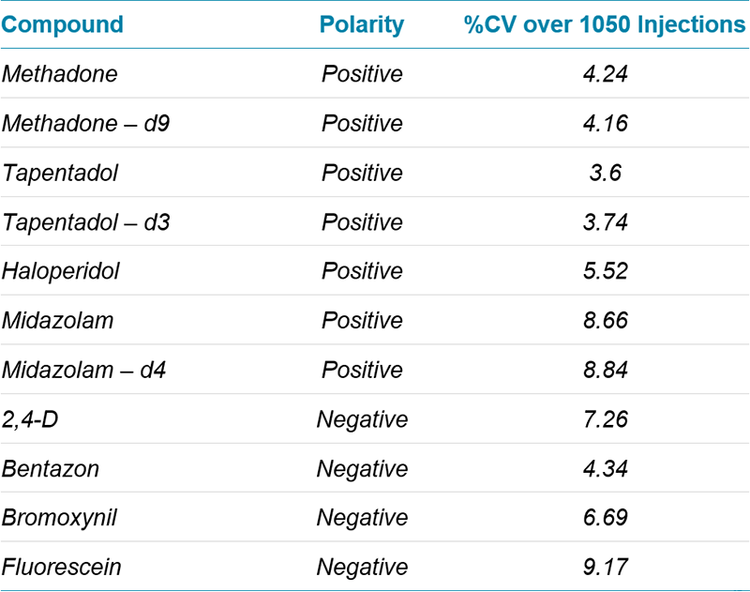Select the Bromoxynil row label

57,518
